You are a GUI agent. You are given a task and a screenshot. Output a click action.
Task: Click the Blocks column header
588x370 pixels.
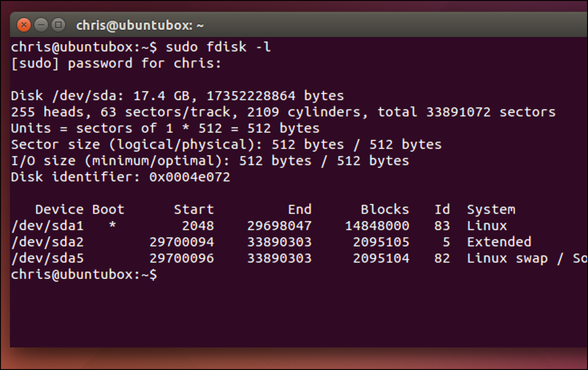click(x=385, y=209)
